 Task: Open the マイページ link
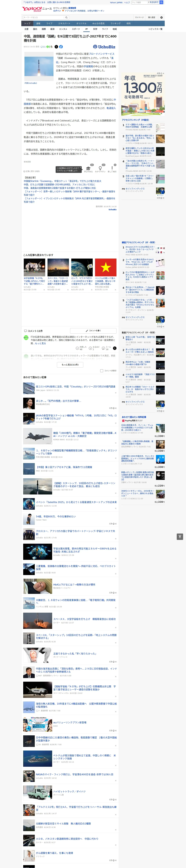pos(139,18)
